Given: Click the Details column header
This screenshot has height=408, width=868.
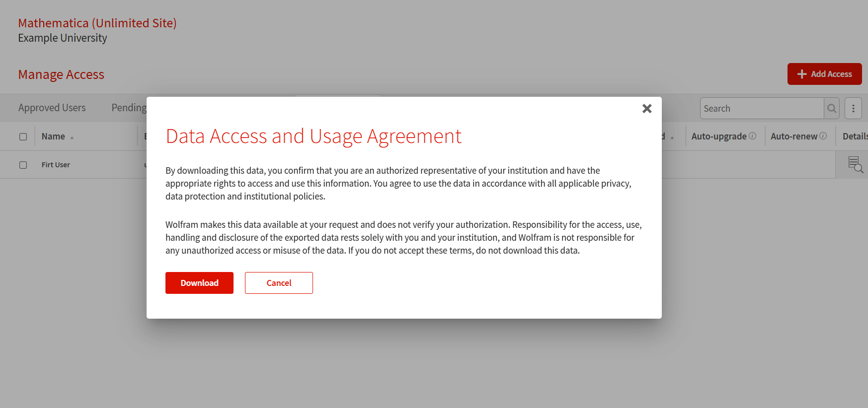Looking at the screenshot, I should (x=855, y=136).
